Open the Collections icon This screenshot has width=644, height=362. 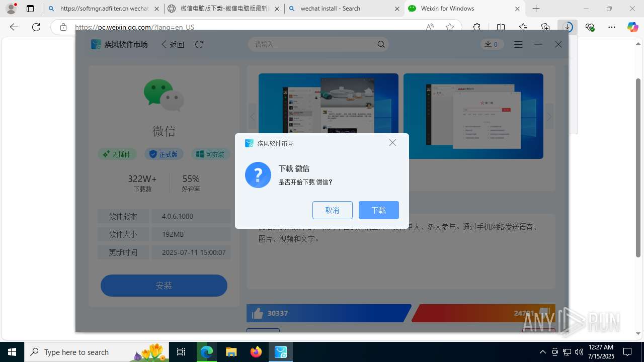tap(545, 27)
